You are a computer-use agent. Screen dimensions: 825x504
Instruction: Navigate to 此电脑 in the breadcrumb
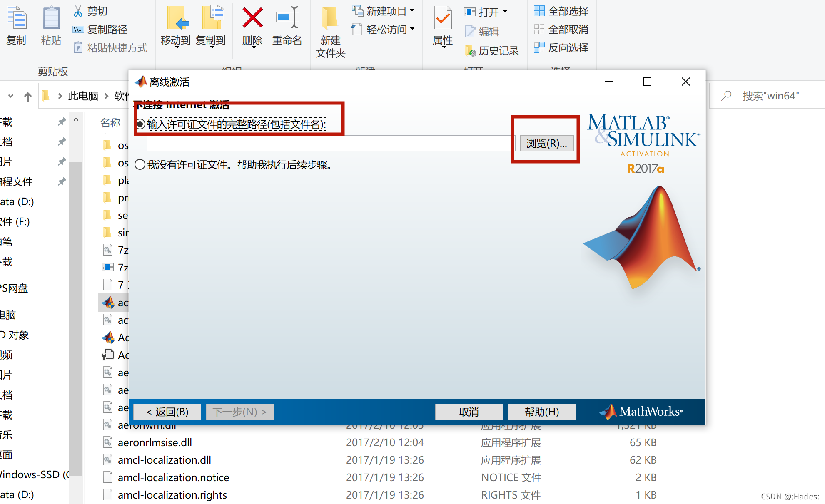pos(83,96)
